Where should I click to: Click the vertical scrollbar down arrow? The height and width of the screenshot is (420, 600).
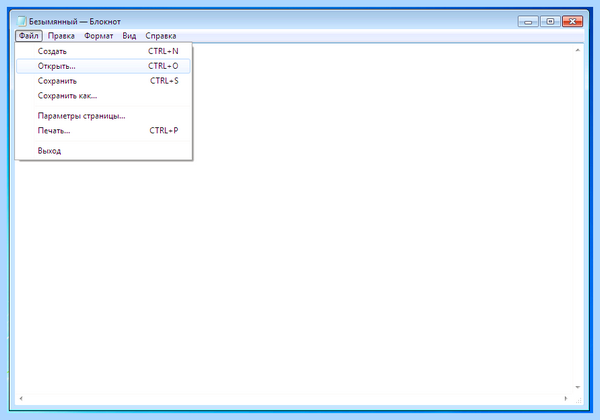[578, 387]
